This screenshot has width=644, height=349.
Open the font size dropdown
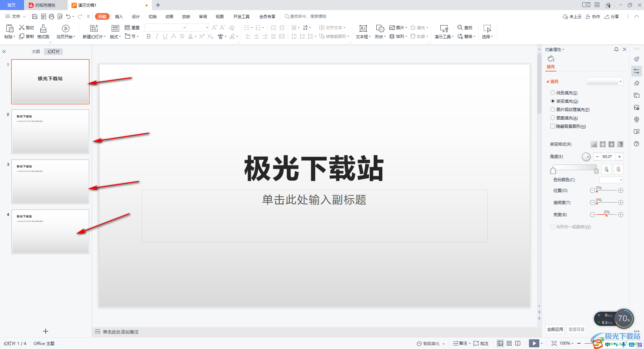pyautogui.click(x=207, y=28)
